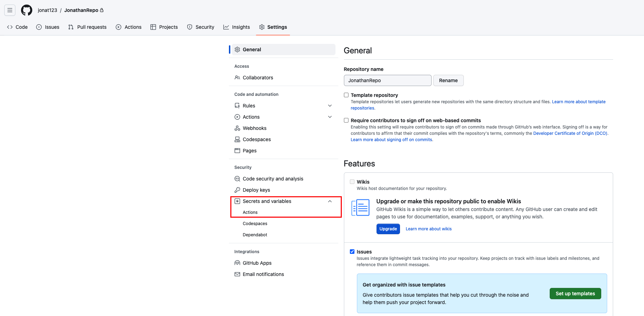Open Learn more about wikis link
The image size is (644, 316).
428,229
